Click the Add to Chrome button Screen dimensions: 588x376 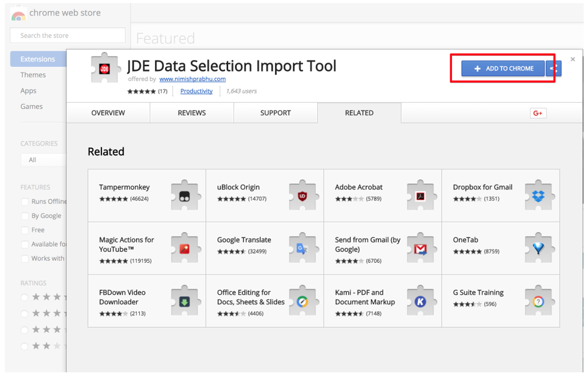[501, 69]
